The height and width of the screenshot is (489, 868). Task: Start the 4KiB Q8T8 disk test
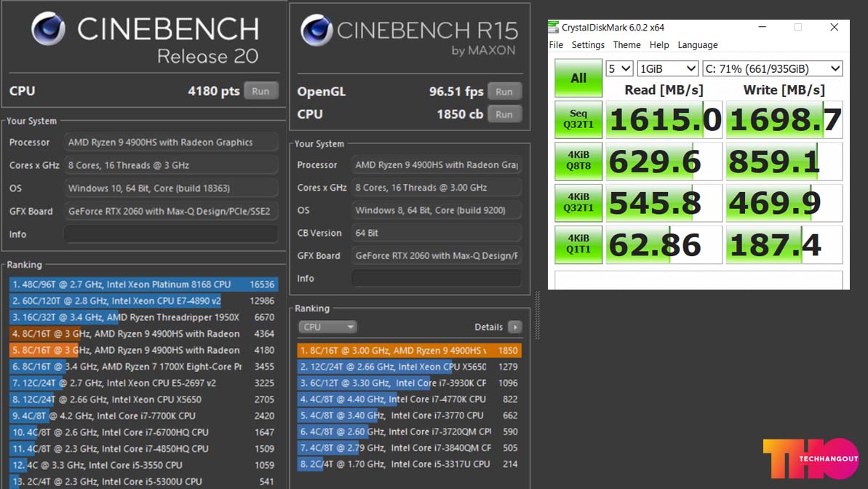tap(578, 161)
